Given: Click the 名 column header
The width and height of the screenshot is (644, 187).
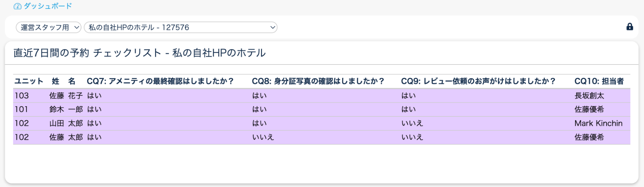Looking at the screenshot, I should (x=72, y=81).
